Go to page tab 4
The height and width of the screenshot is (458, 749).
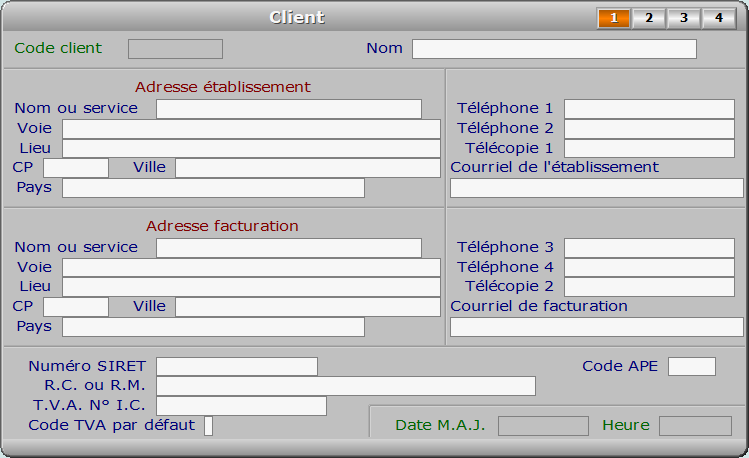click(x=718, y=18)
